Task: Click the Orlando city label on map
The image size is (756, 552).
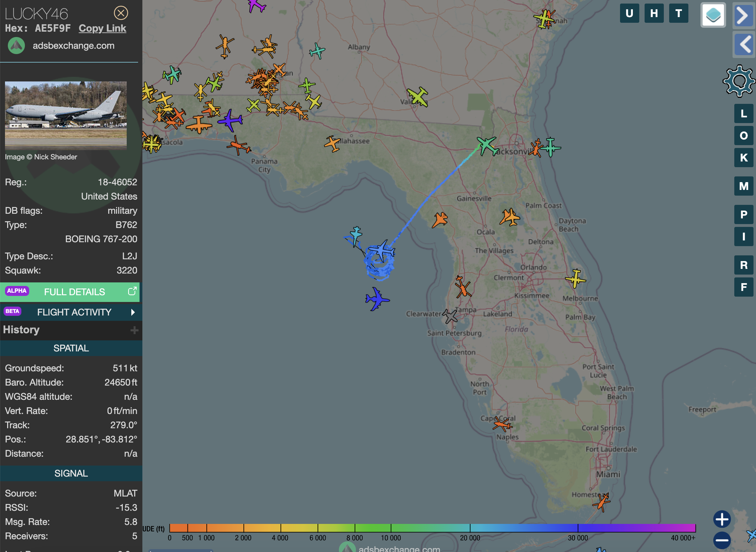Action: click(x=534, y=267)
